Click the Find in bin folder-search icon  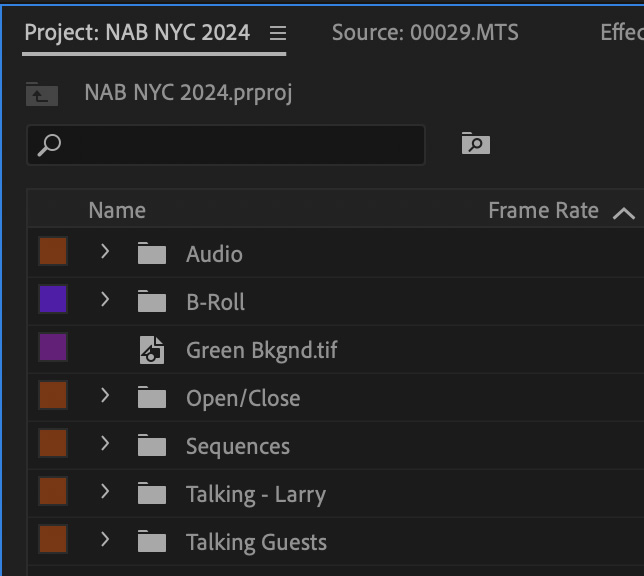[x=476, y=143]
